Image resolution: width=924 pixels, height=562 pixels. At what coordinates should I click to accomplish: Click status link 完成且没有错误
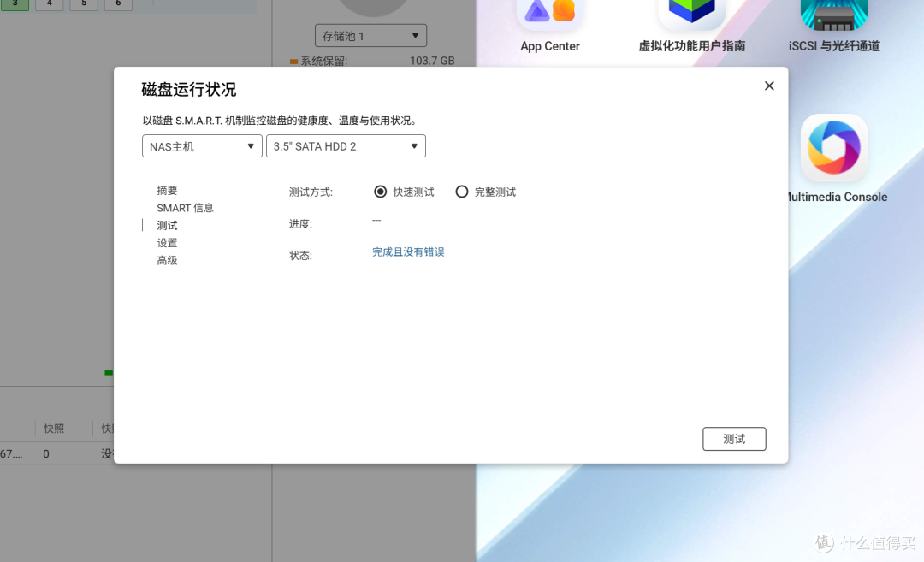click(408, 252)
